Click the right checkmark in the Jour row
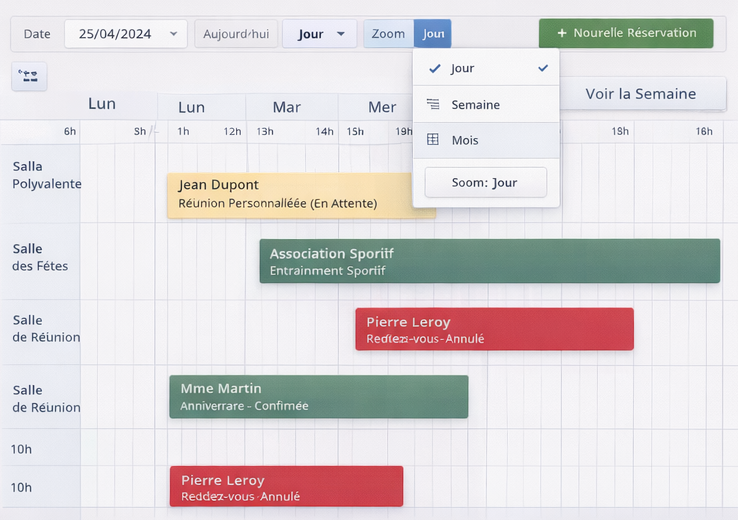Screen dimensions: 738x520 click(543, 68)
